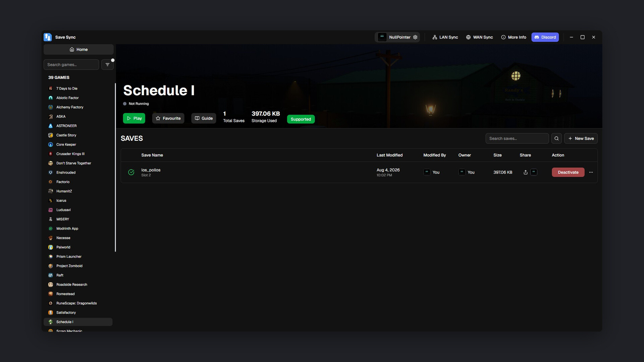Select the Alchemy Factory game
This screenshot has width=644, height=362.
coord(78,107)
